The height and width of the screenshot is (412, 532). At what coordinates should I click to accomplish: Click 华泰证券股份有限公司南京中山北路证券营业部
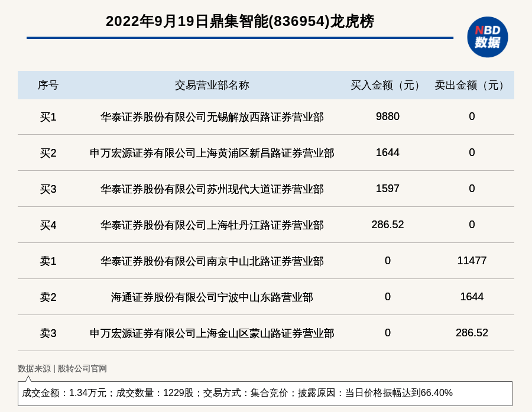[x=212, y=261]
